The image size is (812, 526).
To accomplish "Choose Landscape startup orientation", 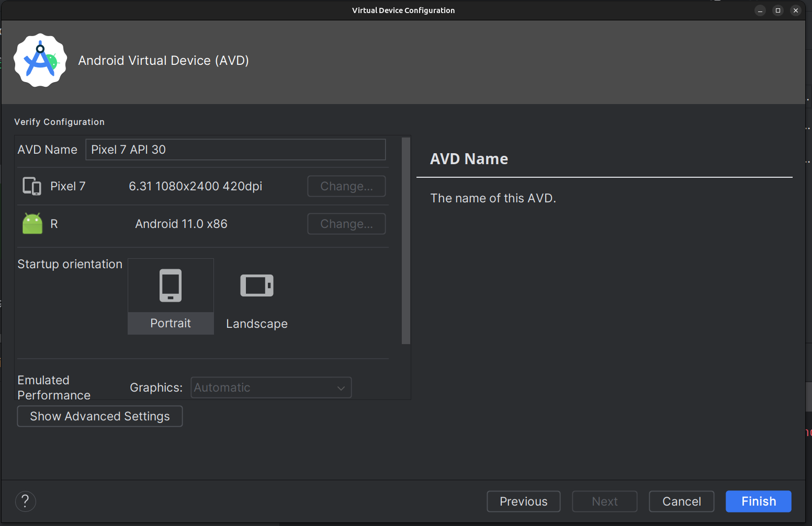I will pyautogui.click(x=257, y=296).
